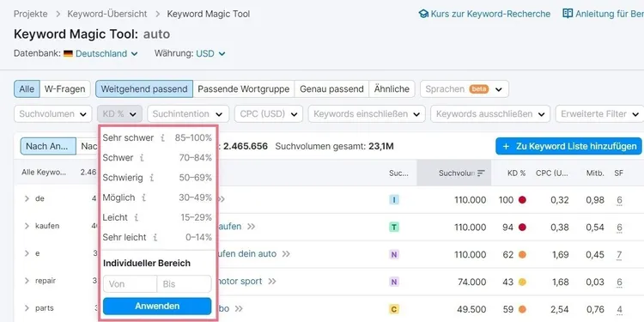
Task: Expand the 'e' keyword group
Action: point(27,253)
